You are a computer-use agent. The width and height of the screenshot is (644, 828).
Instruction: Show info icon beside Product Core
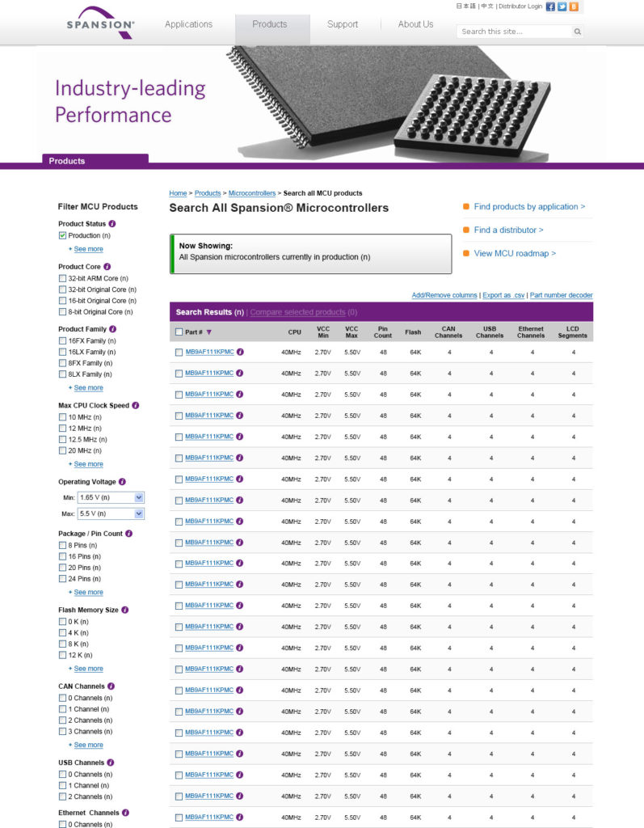pyautogui.click(x=107, y=266)
